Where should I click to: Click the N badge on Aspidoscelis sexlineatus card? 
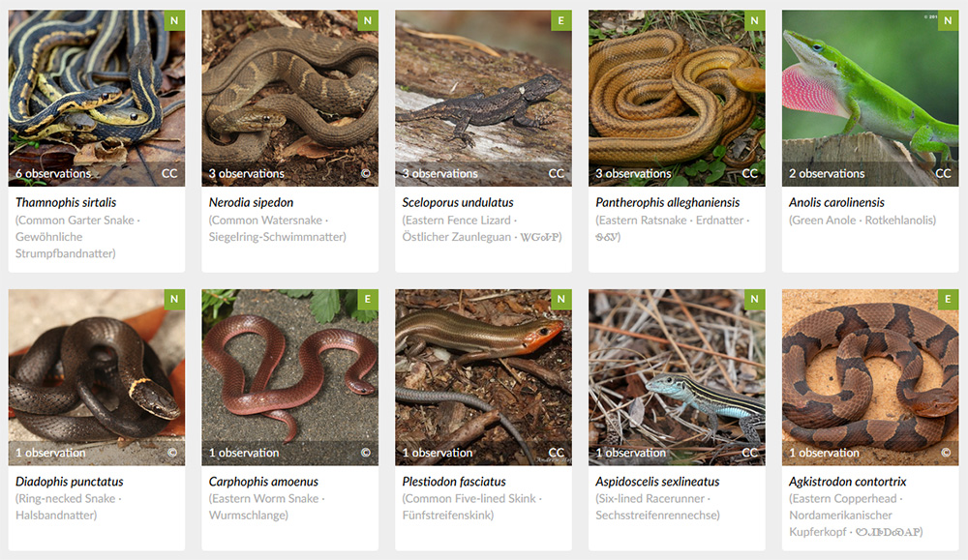[x=754, y=300]
